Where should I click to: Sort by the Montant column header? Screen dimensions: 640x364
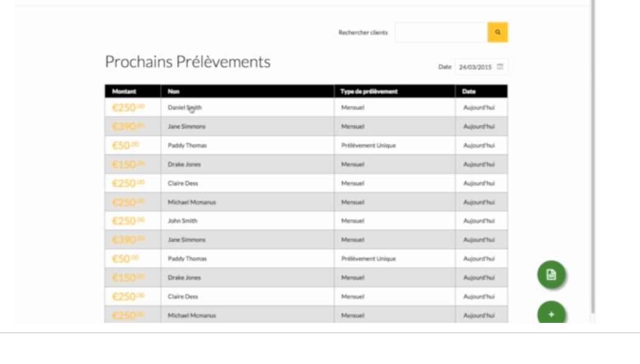point(124,91)
